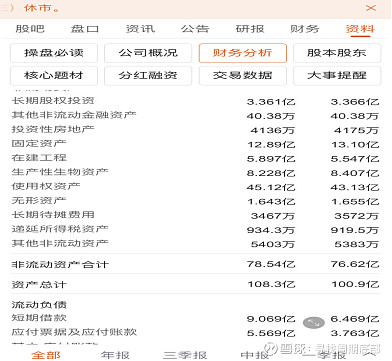Image resolution: width=392 pixels, height=361 pixels.
Task: Go to the 财务 tab
Action: 305,29
